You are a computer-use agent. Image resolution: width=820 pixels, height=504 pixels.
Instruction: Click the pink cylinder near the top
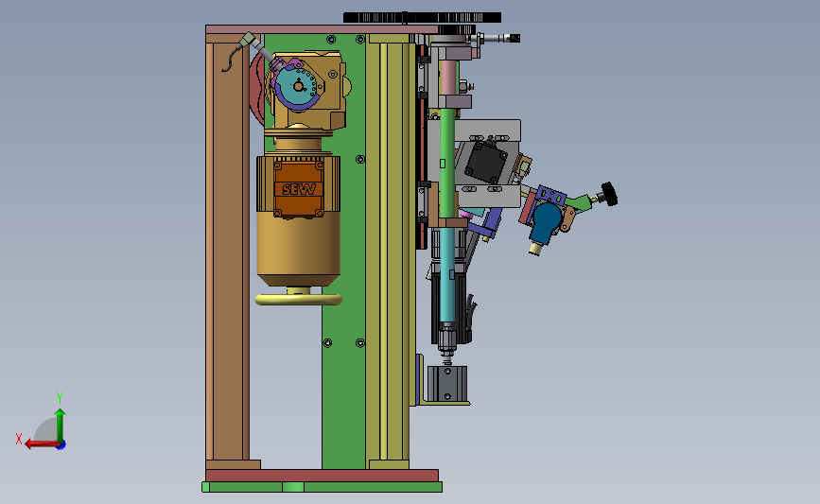click(448, 77)
